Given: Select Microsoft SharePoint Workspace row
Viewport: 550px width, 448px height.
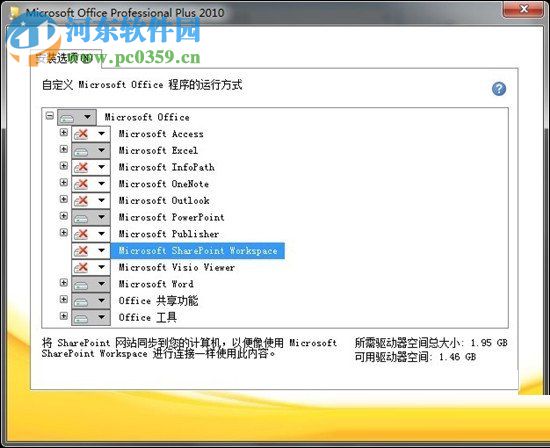Looking at the screenshot, I should coord(198,250).
